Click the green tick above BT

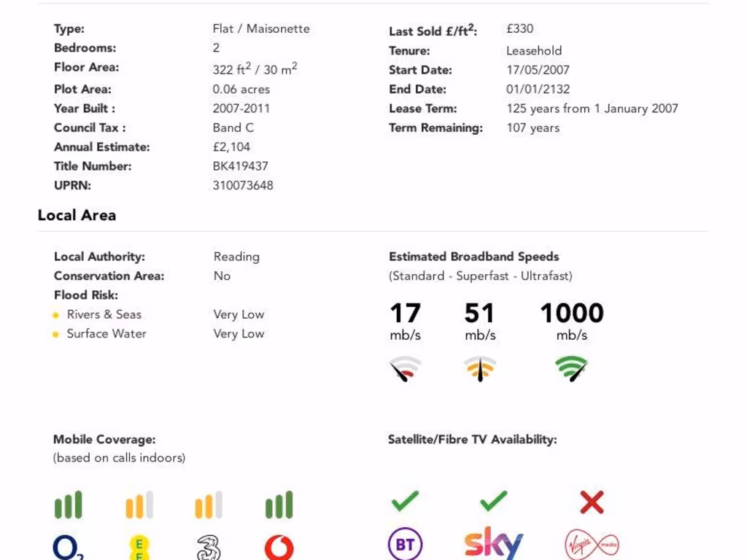pos(405,501)
